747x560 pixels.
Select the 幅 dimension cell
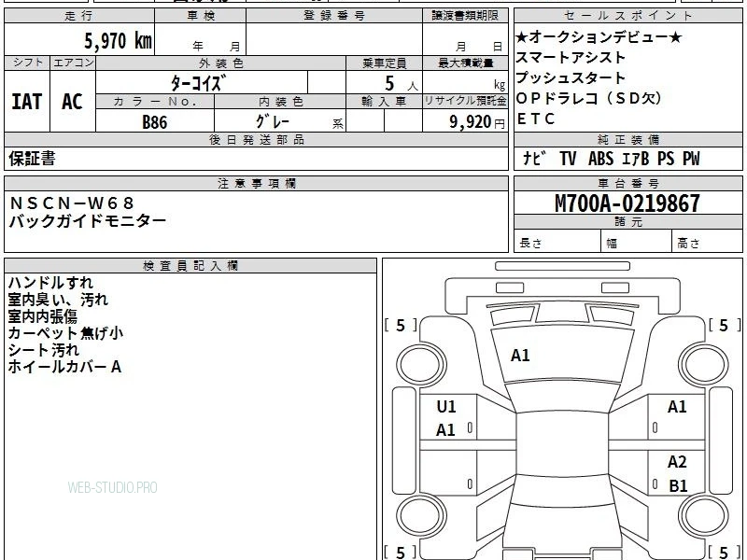(x=637, y=242)
